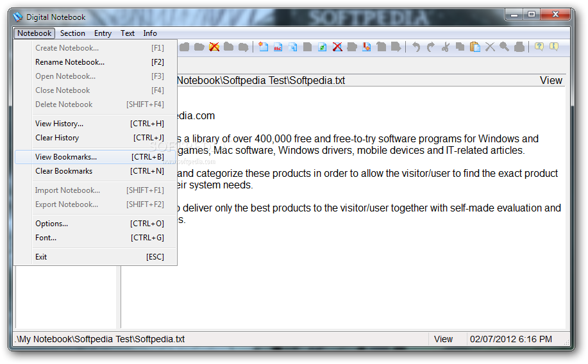Click the header path ending 'Softpedia.txt'

[x=261, y=80]
